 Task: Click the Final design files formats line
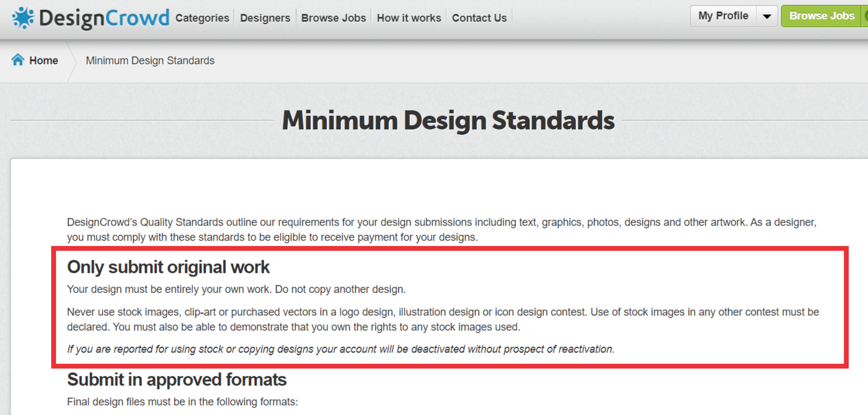tap(182, 401)
